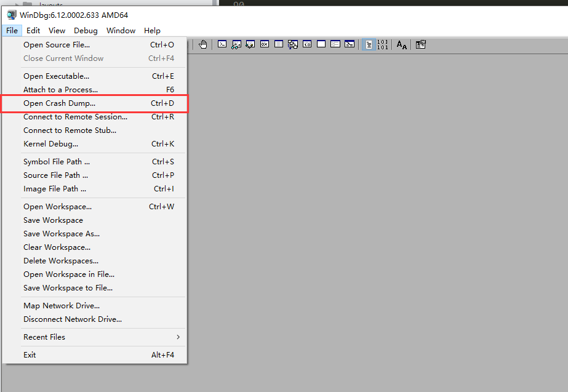Open the Watch window toolbar icon
Viewport: 568px width, 392px height.
click(x=236, y=44)
